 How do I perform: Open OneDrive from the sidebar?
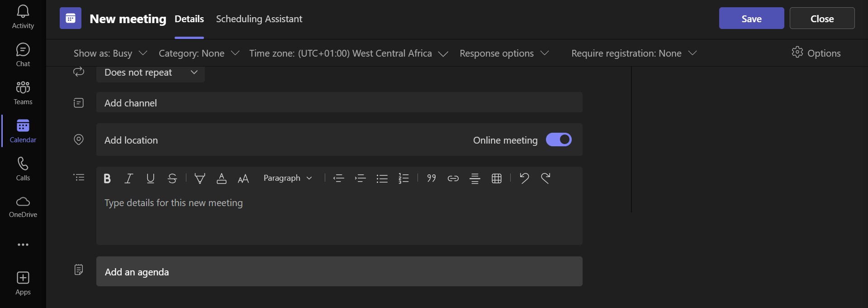coord(23,207)
